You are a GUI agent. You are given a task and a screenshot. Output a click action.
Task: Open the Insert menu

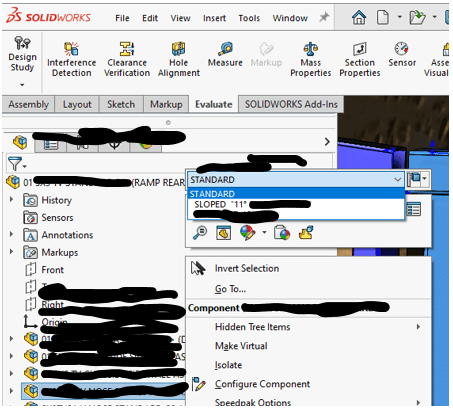[214, 18]
